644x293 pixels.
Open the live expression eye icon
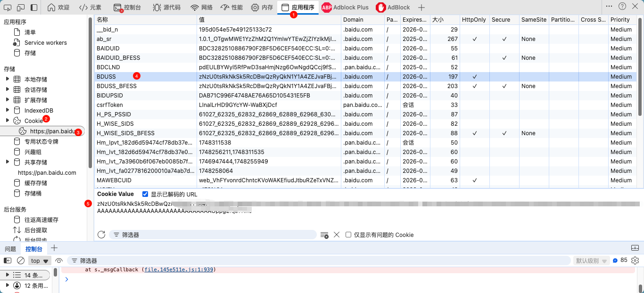click(x=59, y=260)
